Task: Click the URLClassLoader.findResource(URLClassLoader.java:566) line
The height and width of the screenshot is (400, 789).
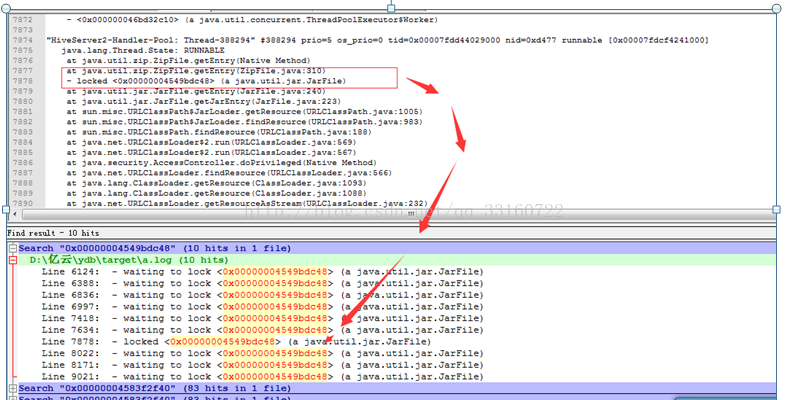Action: point(229,173)
